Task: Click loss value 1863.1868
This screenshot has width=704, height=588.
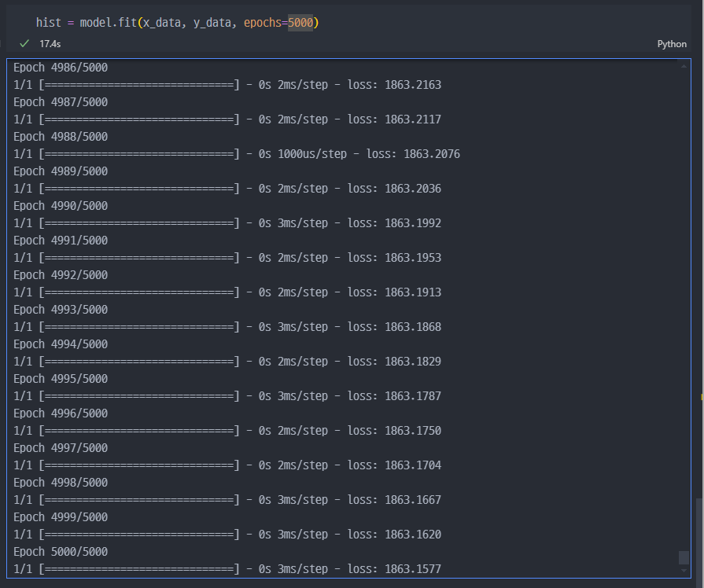Action: (x=413, y=327)
